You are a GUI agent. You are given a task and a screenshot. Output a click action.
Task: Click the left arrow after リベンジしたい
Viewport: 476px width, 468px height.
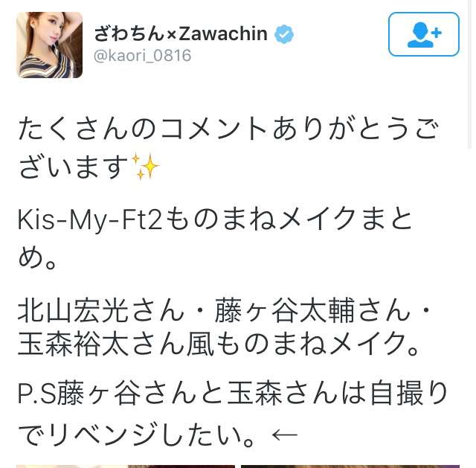click(285, 435)
